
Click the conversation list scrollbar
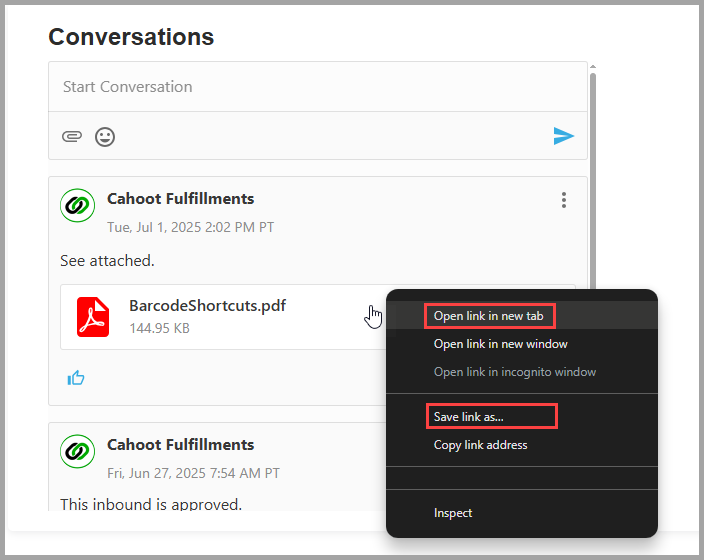click(x=593, y=180)
